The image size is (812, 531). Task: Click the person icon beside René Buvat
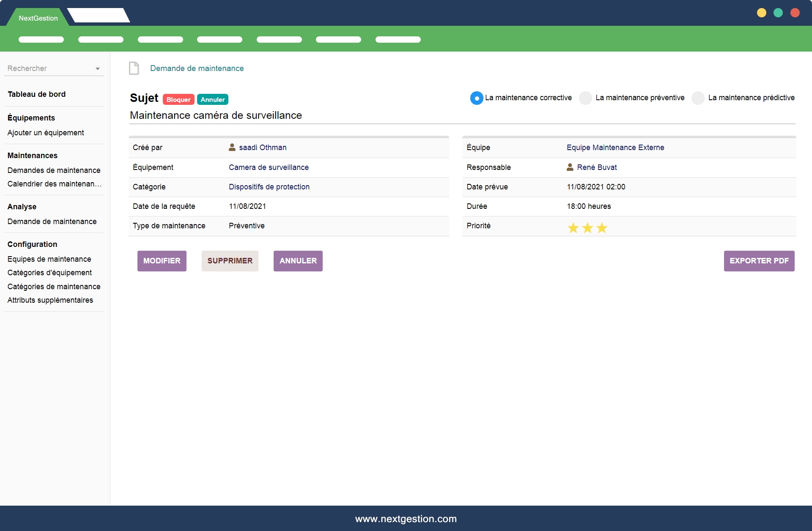(x=570, y=167)
